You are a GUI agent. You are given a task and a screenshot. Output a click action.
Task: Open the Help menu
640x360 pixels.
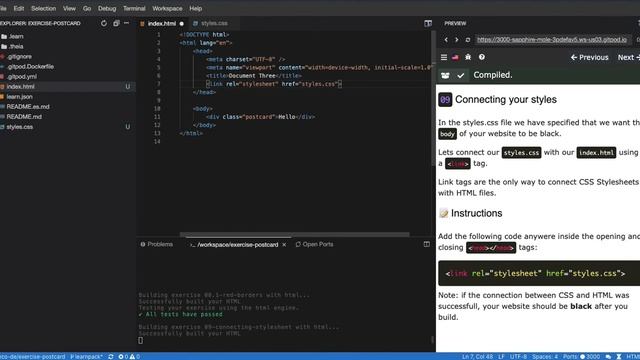[x=196, y=8]
